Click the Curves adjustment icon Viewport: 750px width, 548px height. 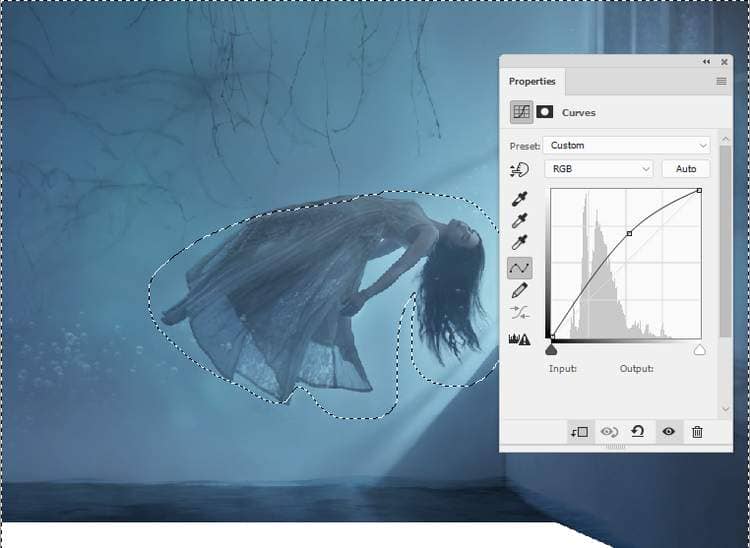point(521,112)
